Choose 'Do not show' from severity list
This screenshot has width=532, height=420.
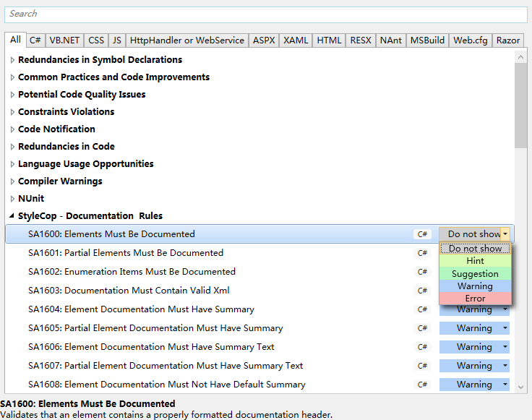coord(475,249)
